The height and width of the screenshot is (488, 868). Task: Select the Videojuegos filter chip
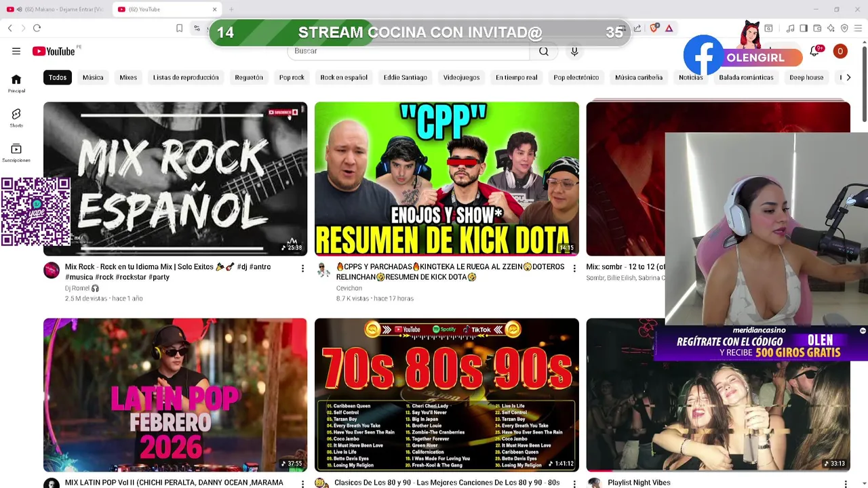point(461,77)
